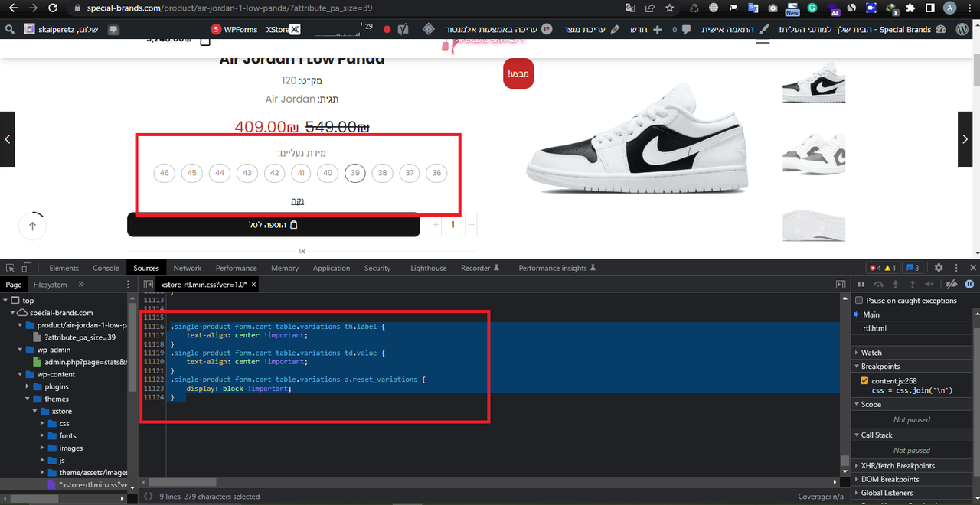The image size is (980, 505).
Task: Hide the navigator sidebar icon
Action: pyautogui.click(x=149, y=284)
